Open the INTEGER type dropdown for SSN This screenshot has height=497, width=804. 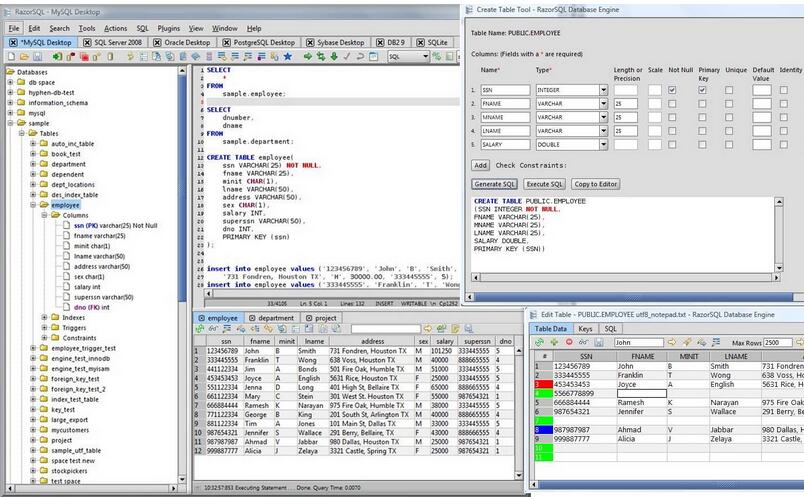603,90
